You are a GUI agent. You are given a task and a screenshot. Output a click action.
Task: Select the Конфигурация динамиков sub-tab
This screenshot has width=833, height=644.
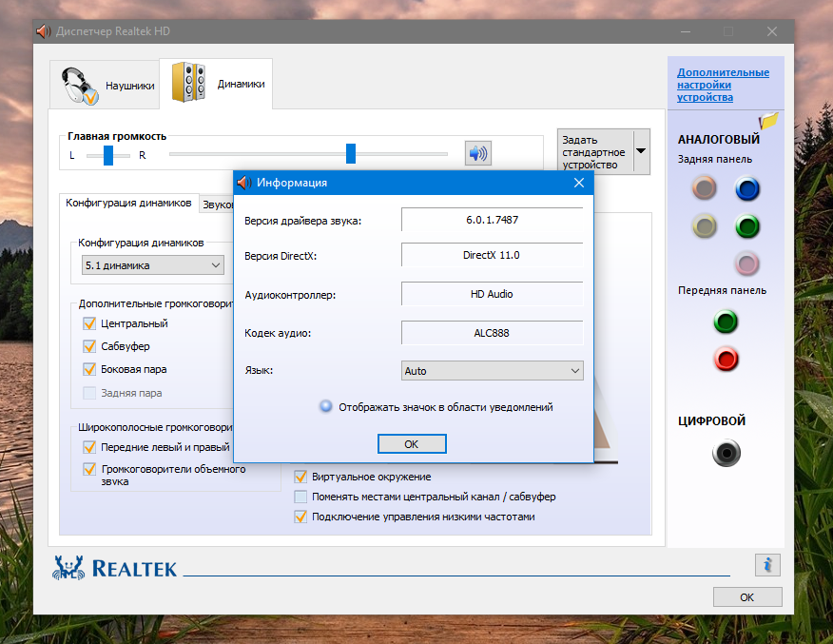point(128,203)
